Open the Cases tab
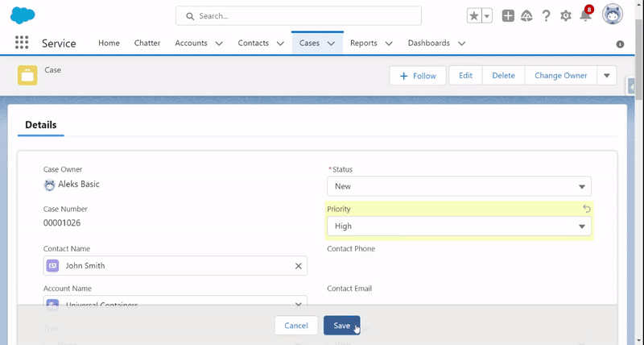Screen dimensions: 644x345 [309, 43]
